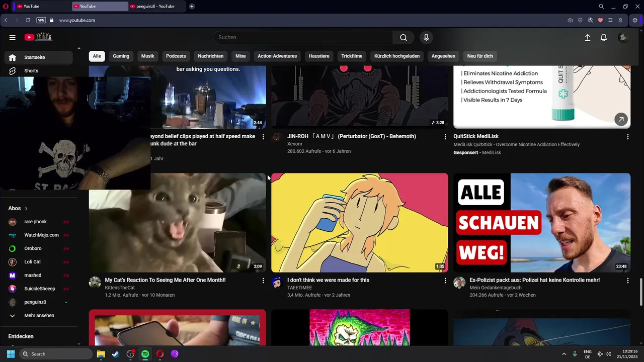Select the Gaming filter chip

[121, 56]
